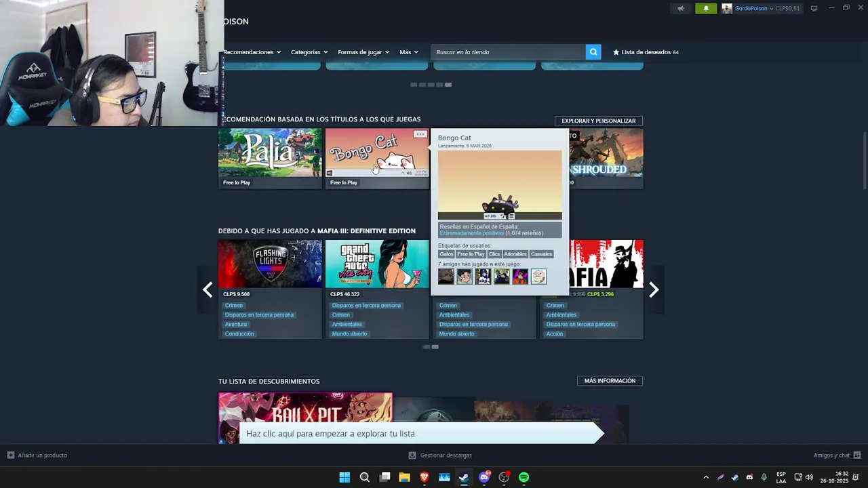868x488 pixels.
Task: Click the store search magnifier button
Action: tap(593, 52)
